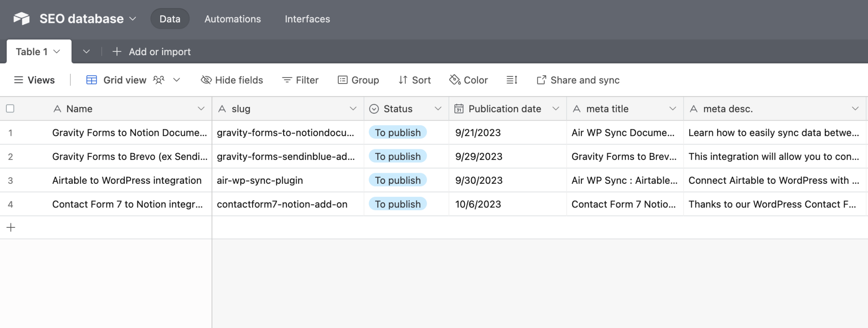
Task: Click the Status field type icon
Action: (374, 109)
